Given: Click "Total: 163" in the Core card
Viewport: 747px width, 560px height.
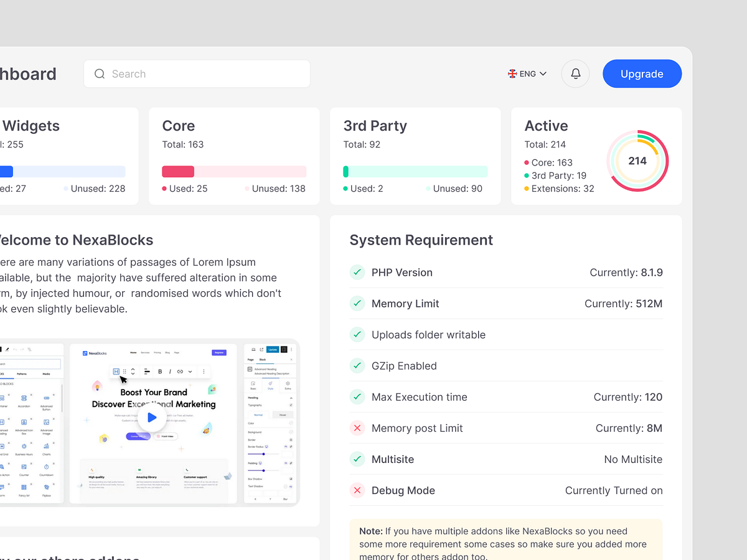Looking at the screenshot, I should pyautogui.click(x=183, y=144).
